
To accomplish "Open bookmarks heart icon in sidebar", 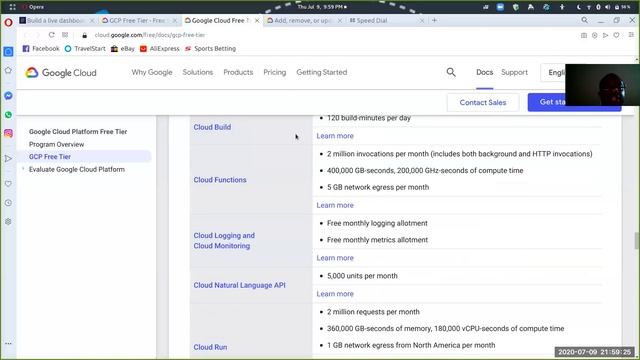I will tap(8, 184).
